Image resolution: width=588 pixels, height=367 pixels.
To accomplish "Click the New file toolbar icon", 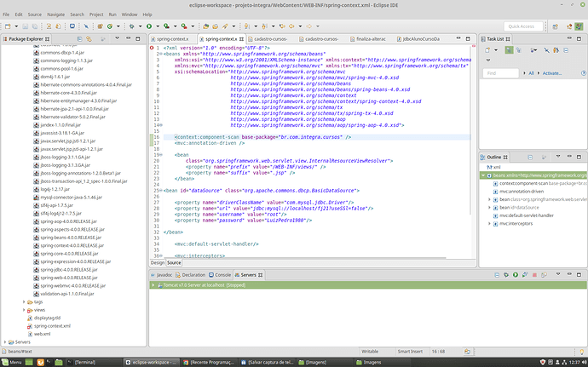I will 8,26.
